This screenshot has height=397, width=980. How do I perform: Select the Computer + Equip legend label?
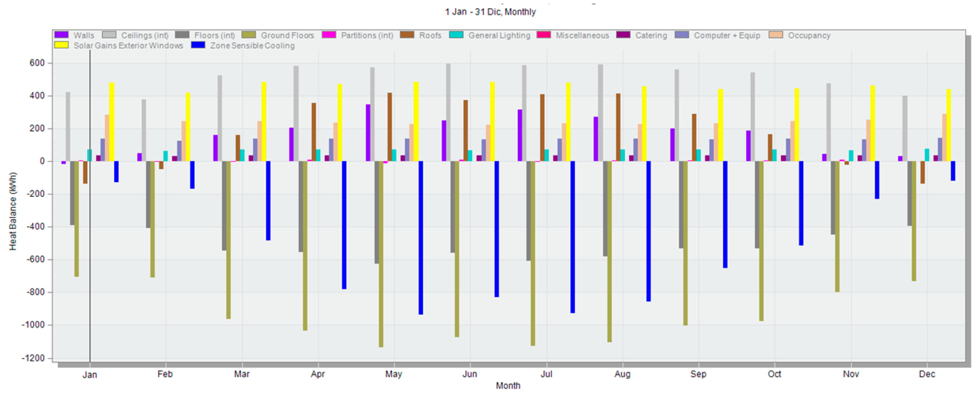tap(727, 35)
